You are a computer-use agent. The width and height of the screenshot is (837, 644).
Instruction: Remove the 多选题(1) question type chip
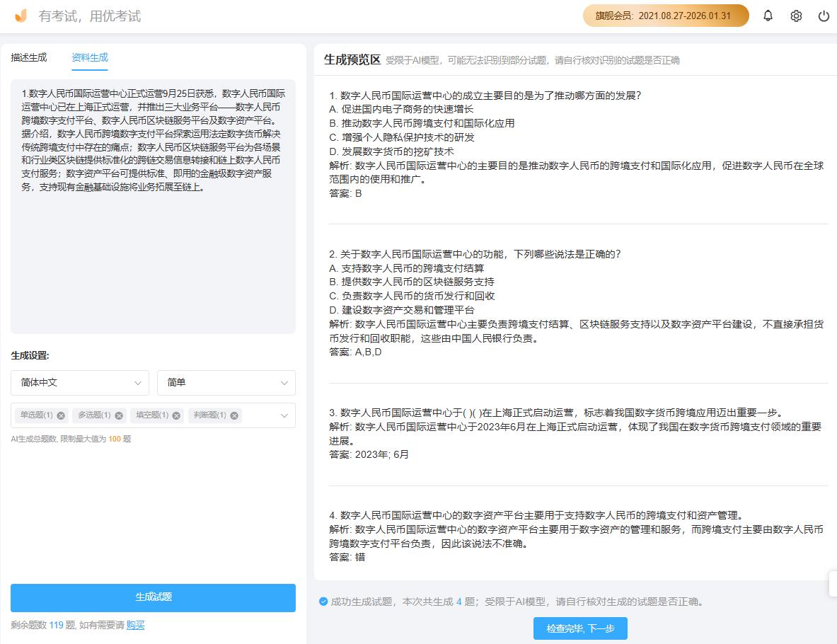tap(118, 415)
